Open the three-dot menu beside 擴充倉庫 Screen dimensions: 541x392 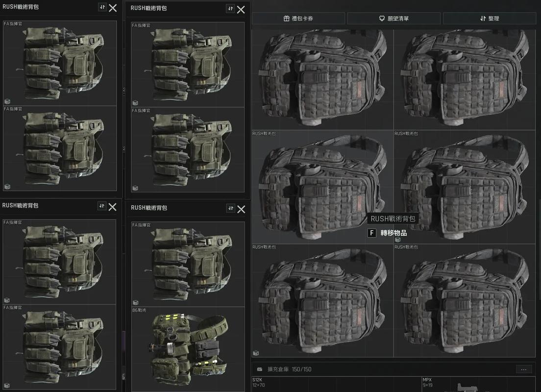tap(523, 369)
